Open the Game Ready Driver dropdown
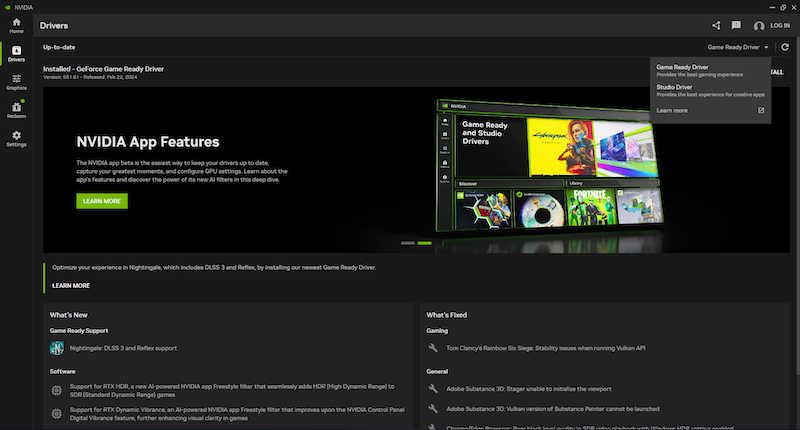 [x=738, y=47]
